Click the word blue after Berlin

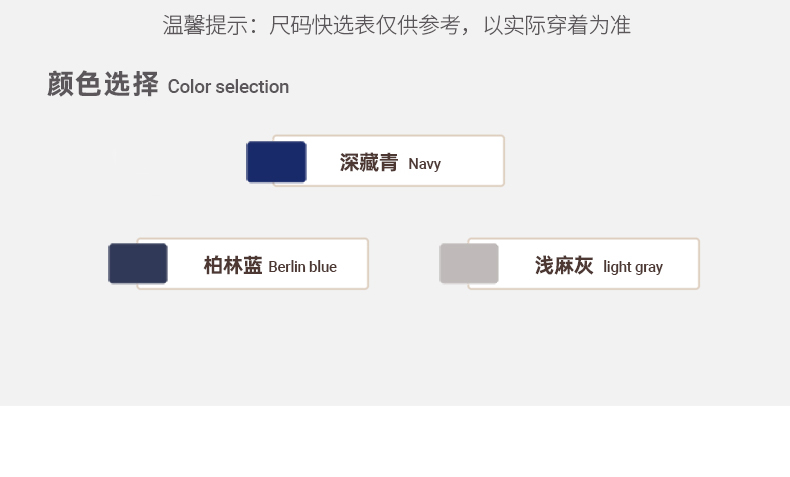(x=322, y=267)
